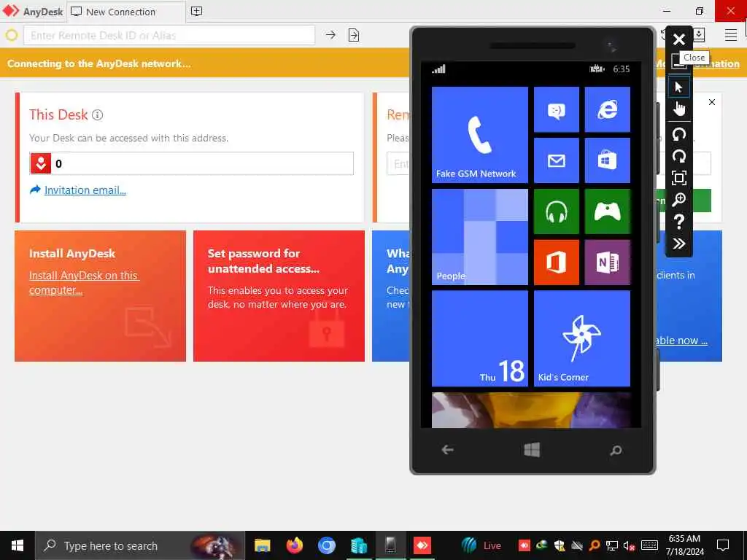Image resolution: width=747 pixels, height=560 pixels.
Task: Click the fit to screen emulator icon
Action: click(x=679, y=178)
